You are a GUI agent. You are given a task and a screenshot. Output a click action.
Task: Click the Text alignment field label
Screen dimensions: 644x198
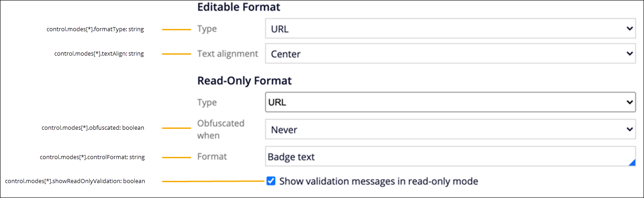227,54
